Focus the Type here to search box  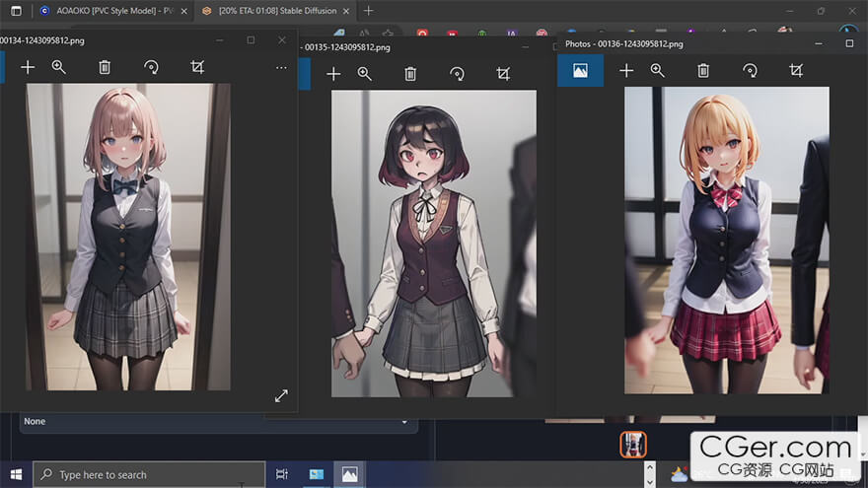pos(149,474)
